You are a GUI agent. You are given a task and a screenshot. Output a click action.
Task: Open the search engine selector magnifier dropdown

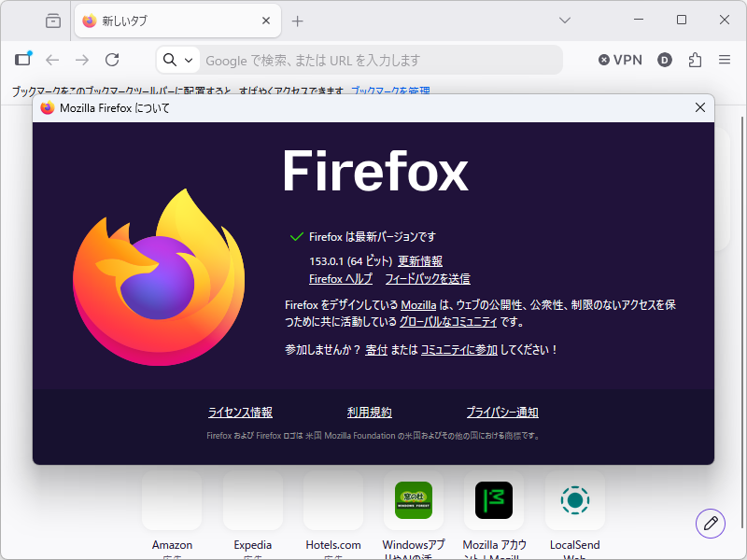177,60
